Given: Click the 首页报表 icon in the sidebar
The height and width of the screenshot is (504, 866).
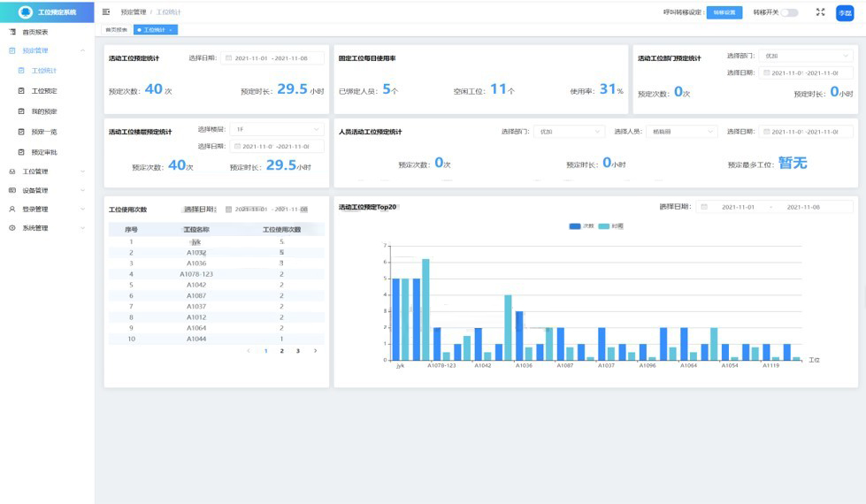Looking at the screenshot, I should tap(12, 32).
